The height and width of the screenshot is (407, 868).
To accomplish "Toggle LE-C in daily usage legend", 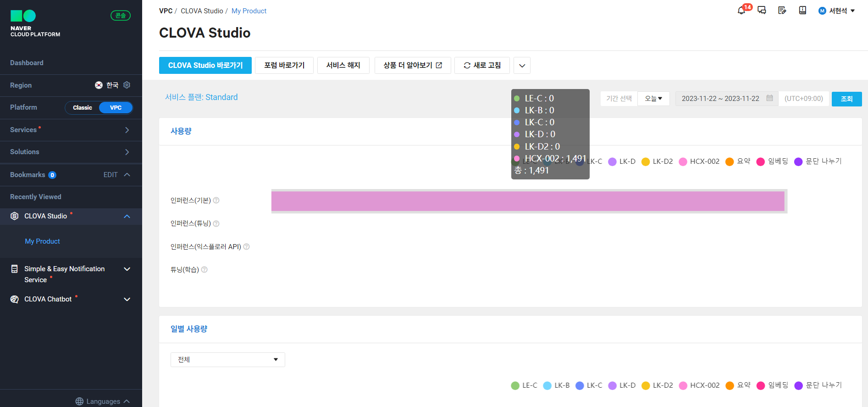I will [524, 385].
